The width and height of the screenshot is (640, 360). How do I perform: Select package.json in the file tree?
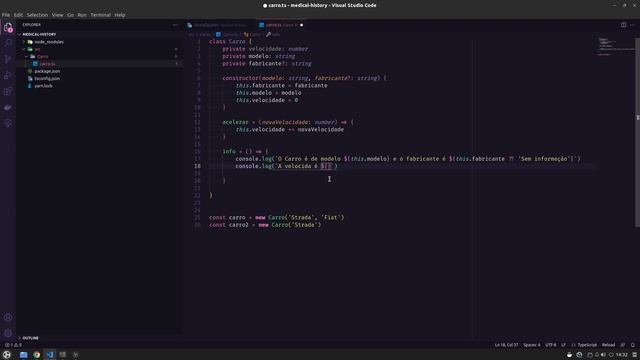pos(47,71)
